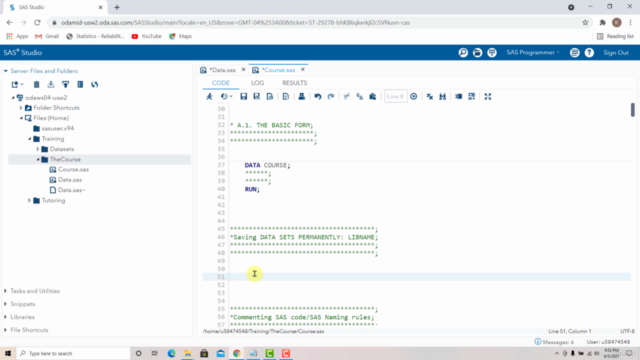Click the download icon in folder toolbar
Screen dimensions: 640x360
pyautogui.click(x=51, y=84)
